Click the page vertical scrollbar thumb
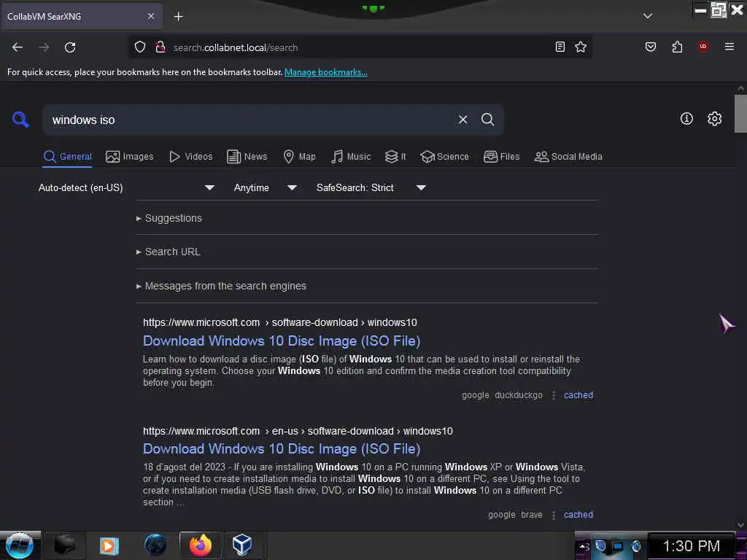The width and height of the screenshot is (747, 560). (740, 113)
